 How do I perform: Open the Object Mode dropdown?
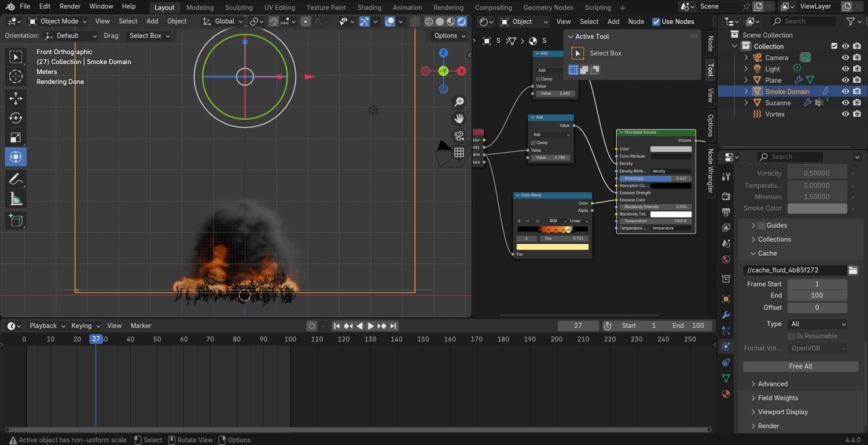pyautogui.click(x=58, y=21)
